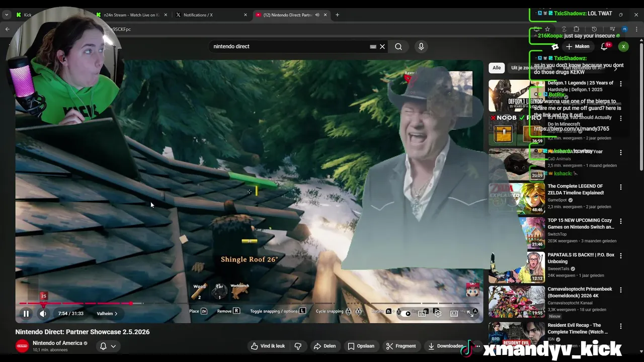Screen dimensions: 644x362
Task: Open options for Cozy Games video
Action: (x=620, y=221)
